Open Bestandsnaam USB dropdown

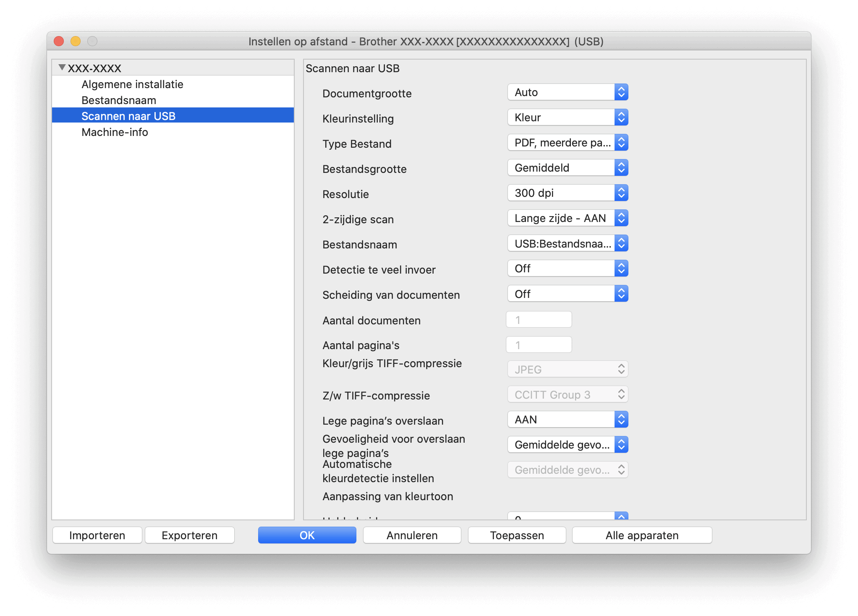(x=568, y=243)
